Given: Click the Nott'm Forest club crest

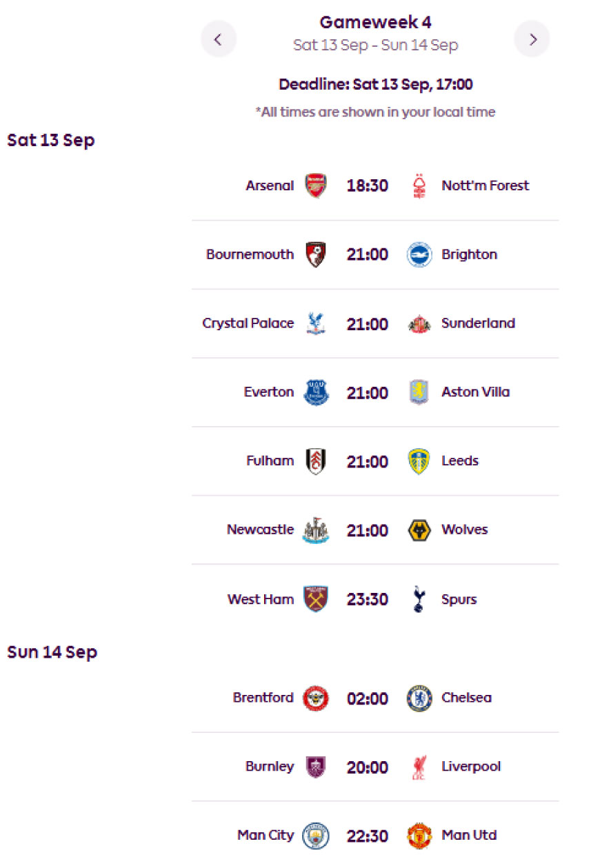Looking at the screenshot, I should coord(419,185).
